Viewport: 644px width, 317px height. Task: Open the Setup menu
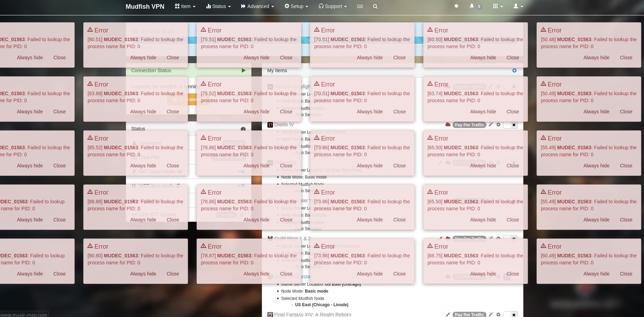296,6
